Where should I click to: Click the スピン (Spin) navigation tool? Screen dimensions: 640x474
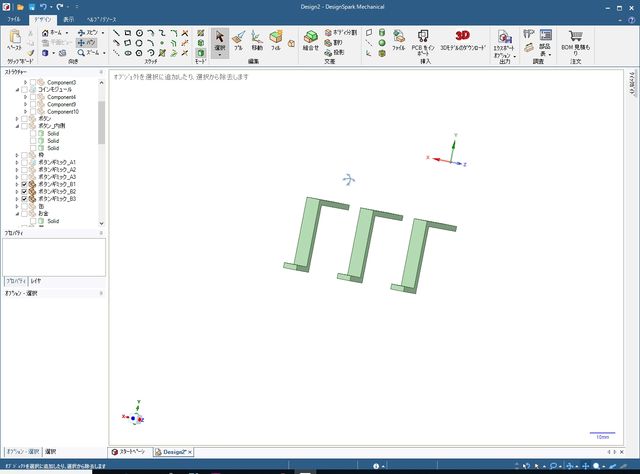point(87,33)
